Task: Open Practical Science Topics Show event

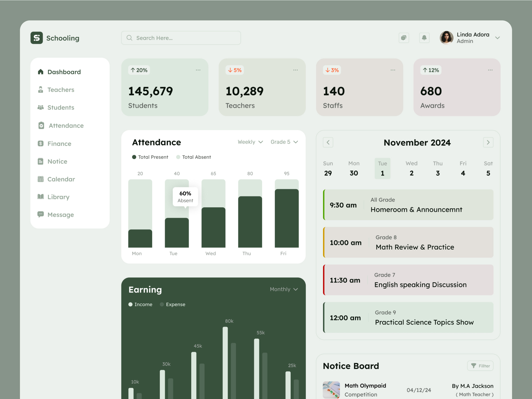Action: (x=408, y=317)
